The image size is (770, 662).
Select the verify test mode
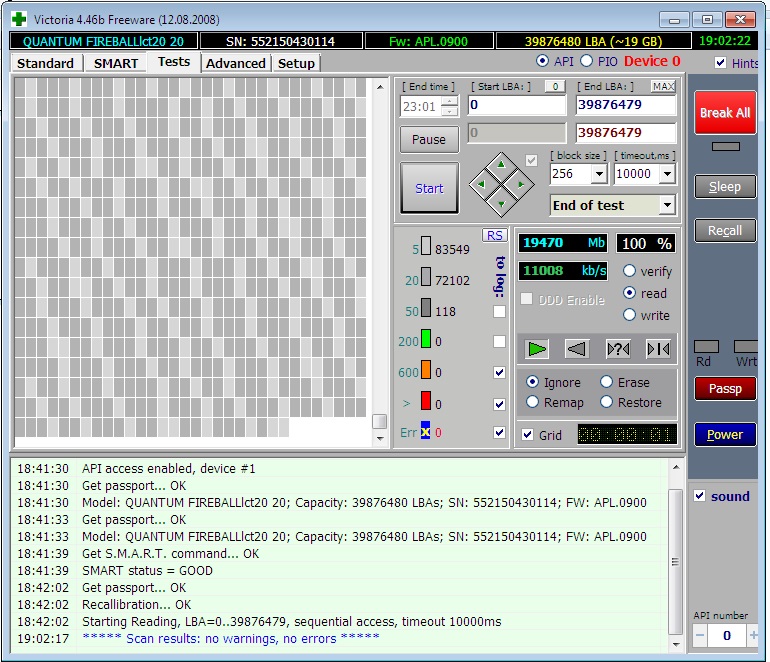[629, 271]
